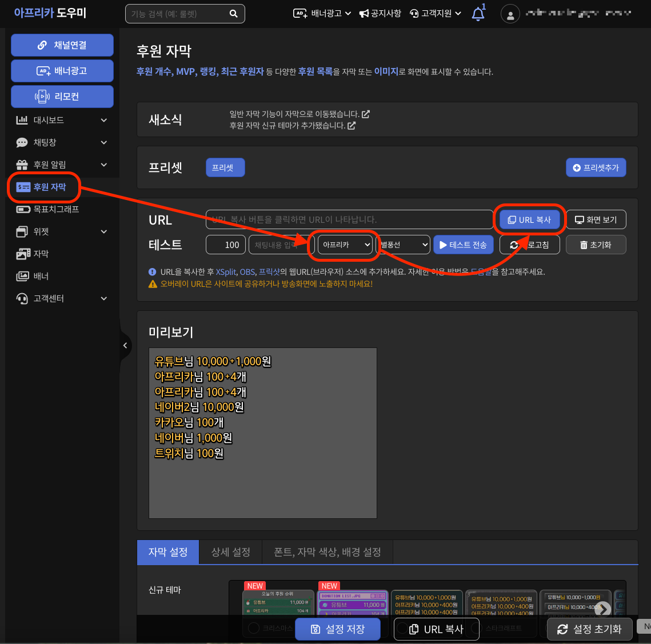Open the 배너 sidebar item

pyautogui.click(x=33, y=276)
